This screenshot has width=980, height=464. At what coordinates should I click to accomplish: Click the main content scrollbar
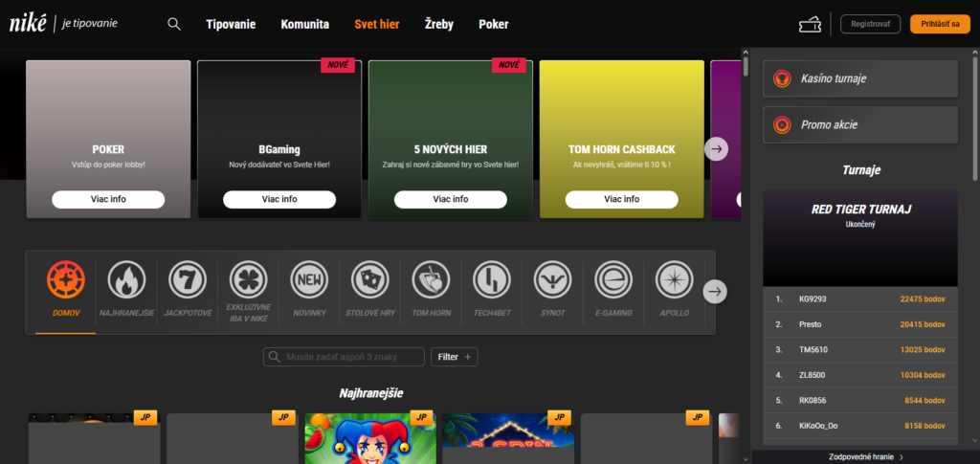(x=746, y=66)
